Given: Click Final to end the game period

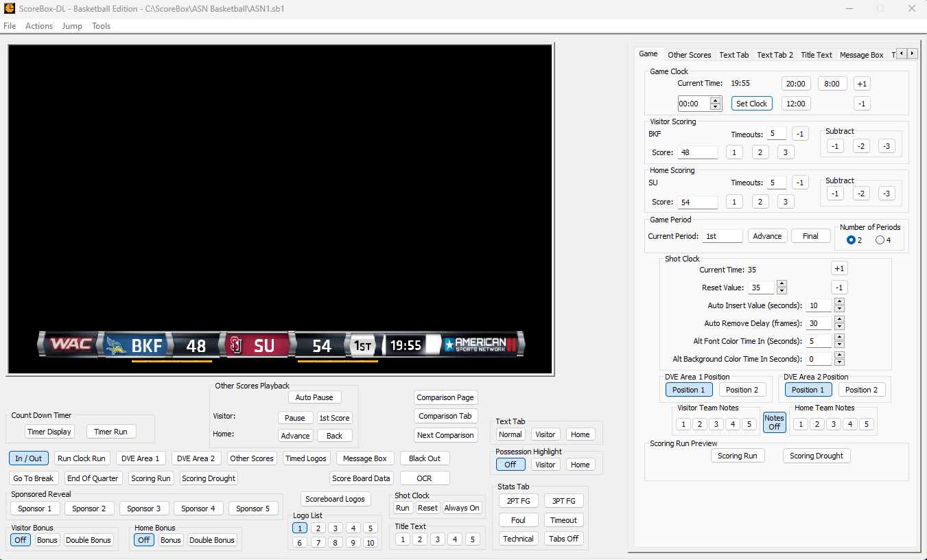Looking at the screenshot, I should (x=810, y=235).
